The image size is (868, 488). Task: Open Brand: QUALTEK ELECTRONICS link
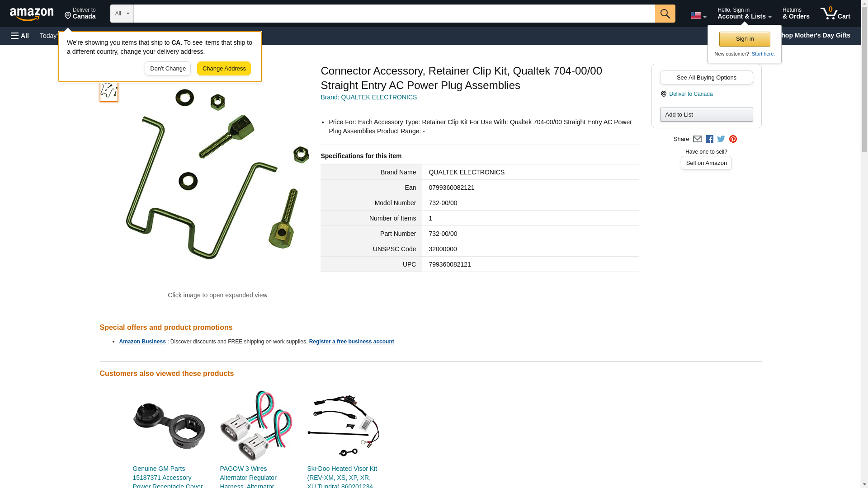click(x=368, y=97)
